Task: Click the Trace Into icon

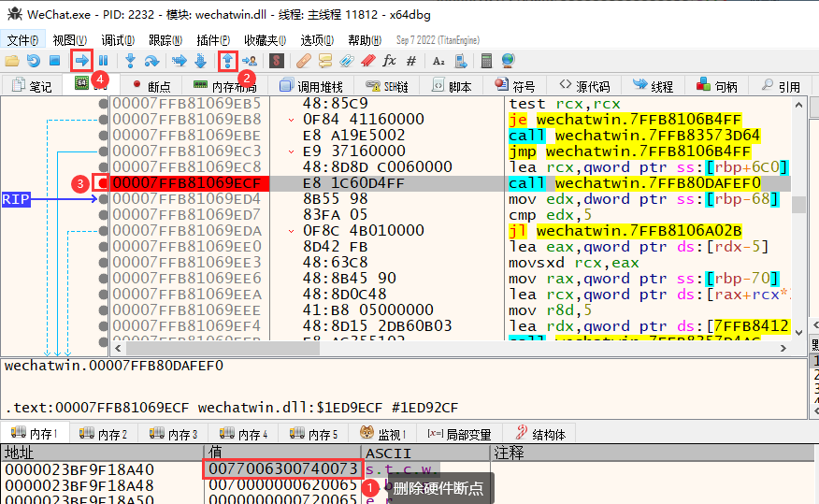Action: pos(180,61)
